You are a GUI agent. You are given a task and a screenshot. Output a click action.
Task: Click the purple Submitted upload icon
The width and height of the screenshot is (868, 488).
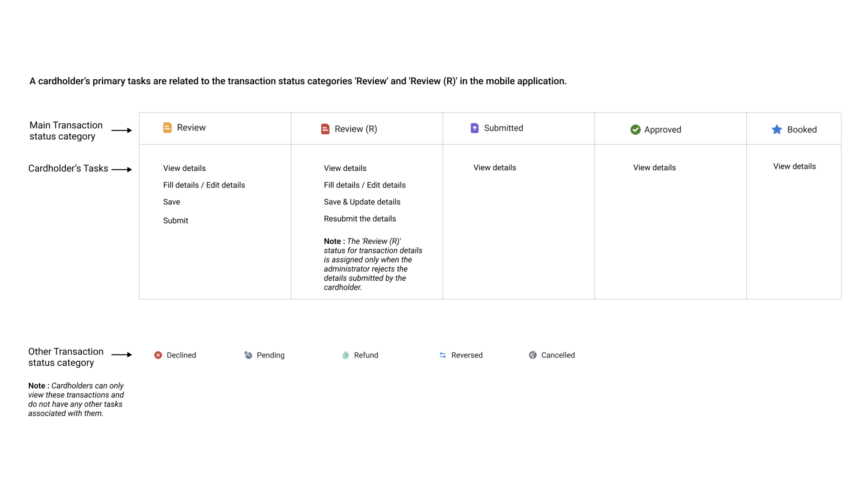tap(475, 128)
